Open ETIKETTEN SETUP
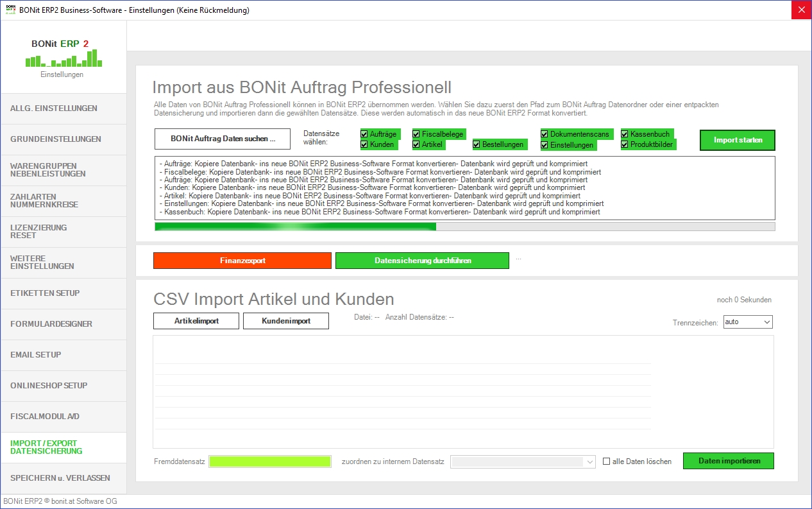 (63, 293)
